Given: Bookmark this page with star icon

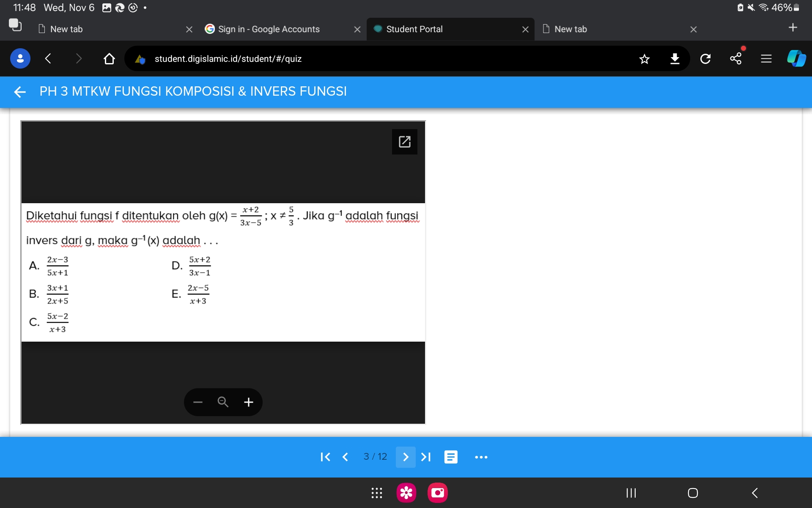Looking at the screenshot, I should click(x=644, y=59).
